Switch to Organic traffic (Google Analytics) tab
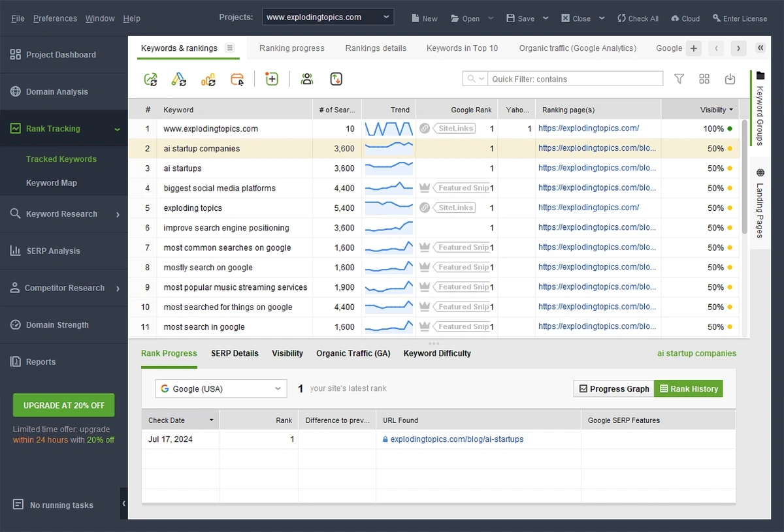The image size is (784, 532). (x=578, y=48)
